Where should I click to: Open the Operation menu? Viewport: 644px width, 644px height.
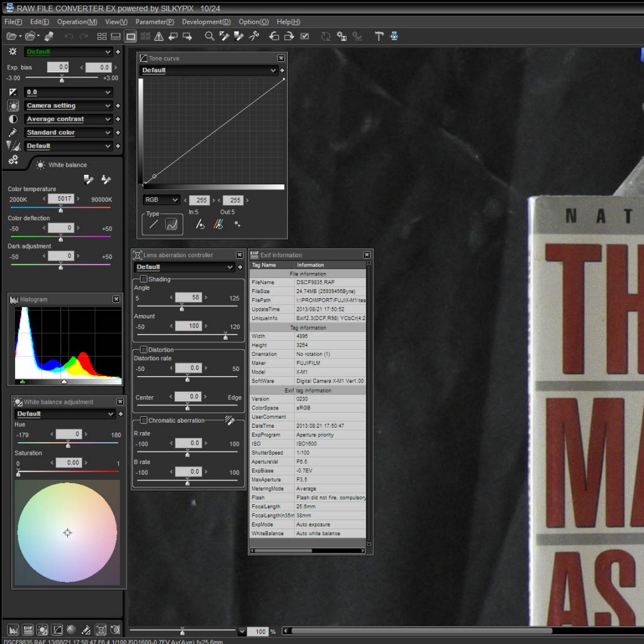(77, 22)
